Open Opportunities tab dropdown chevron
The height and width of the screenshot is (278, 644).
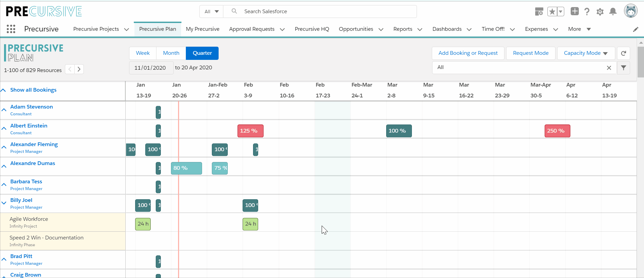381,29
